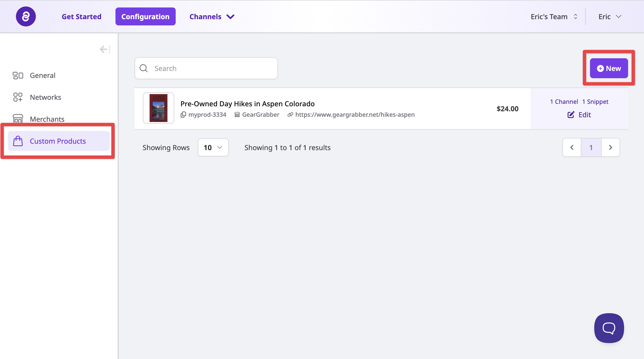Open the Configuration tab
644x359 pixels.
(145, 16)
